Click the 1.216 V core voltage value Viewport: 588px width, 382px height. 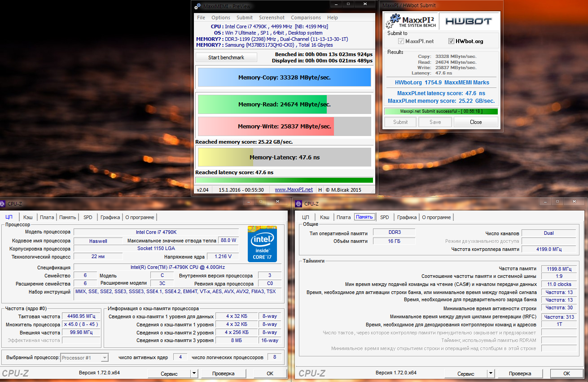[x=223, y=256]
